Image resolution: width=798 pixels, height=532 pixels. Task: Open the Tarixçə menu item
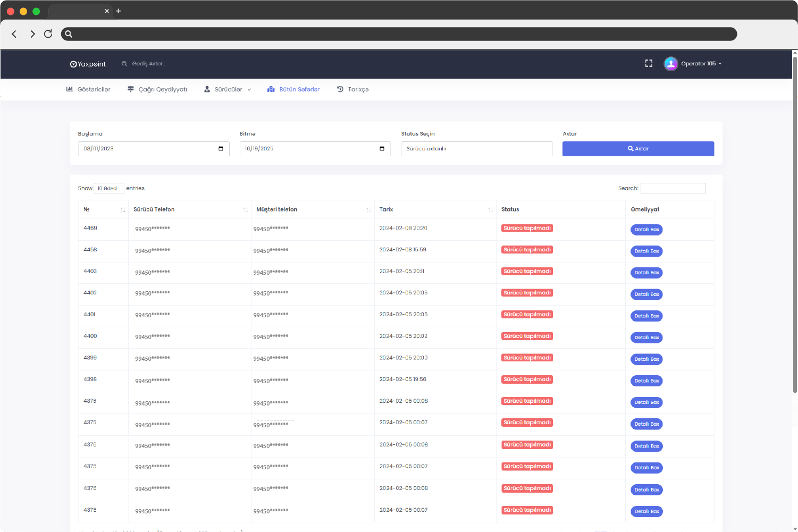357,89
